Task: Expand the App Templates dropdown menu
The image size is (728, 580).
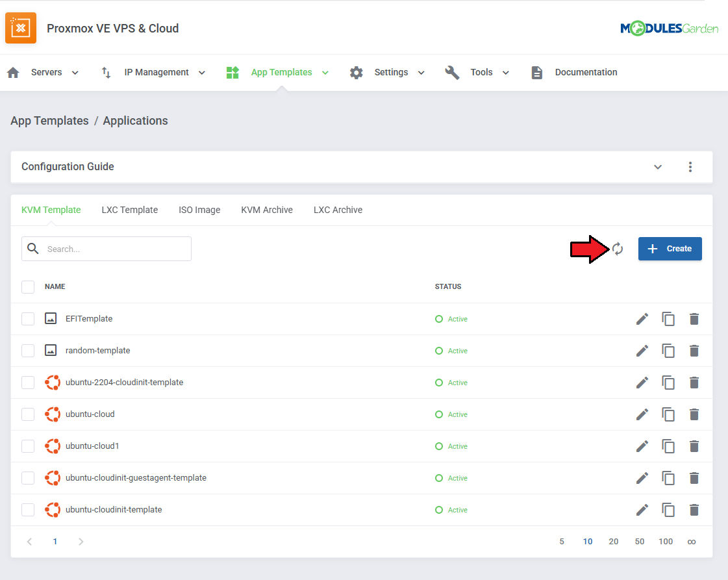Action: point(290,73)
